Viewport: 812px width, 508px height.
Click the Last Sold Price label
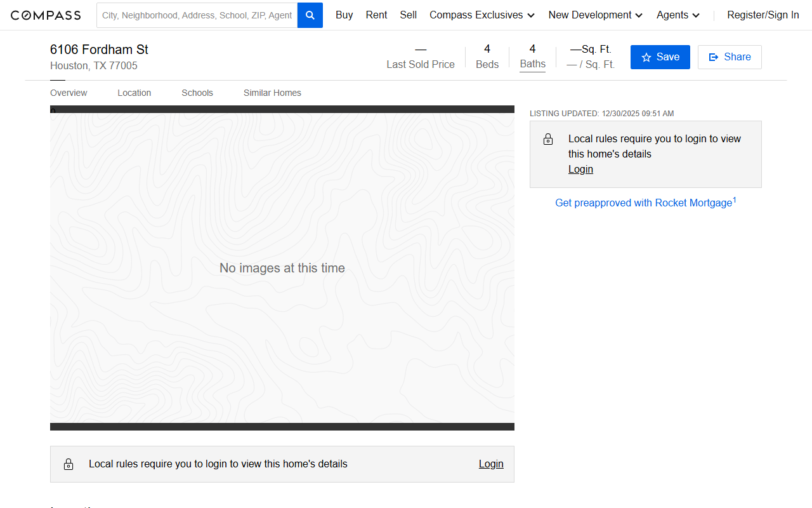click(421, 64)
